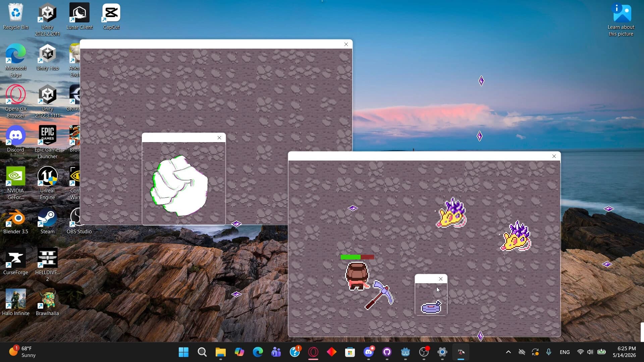This screenshot has height=362, width=644.
Task: Switch to Opera GX in the taskbar
Action: point(313,352)
